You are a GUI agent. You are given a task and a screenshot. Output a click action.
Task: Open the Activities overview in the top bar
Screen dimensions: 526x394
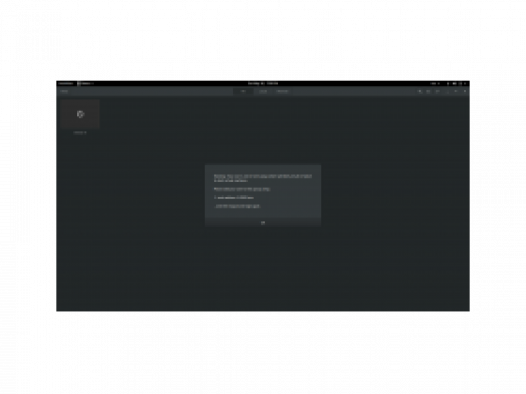coord(65,83)
